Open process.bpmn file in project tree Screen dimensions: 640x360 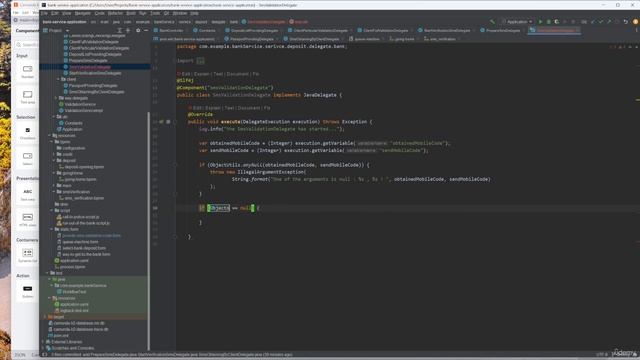click(72, 267)
